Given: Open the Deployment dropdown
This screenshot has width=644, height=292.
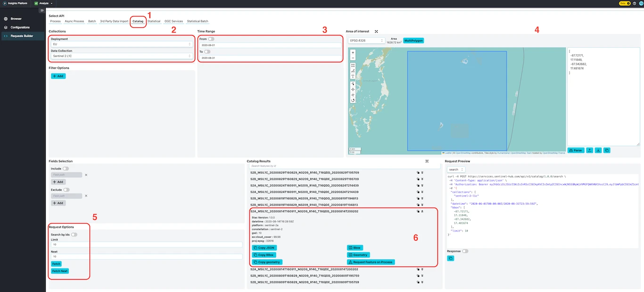Looking at the screenshot, I should coord(122,44).
